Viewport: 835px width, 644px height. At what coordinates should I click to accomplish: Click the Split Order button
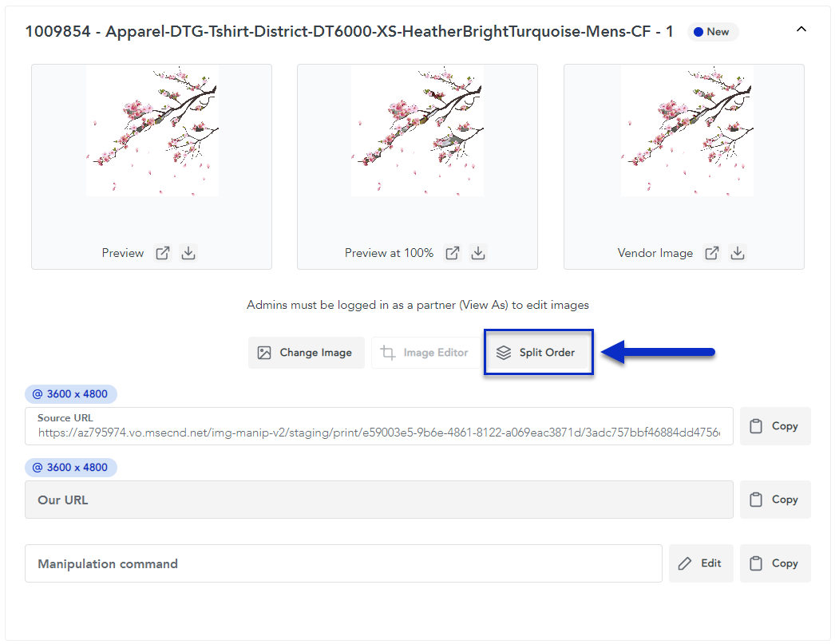539,353
